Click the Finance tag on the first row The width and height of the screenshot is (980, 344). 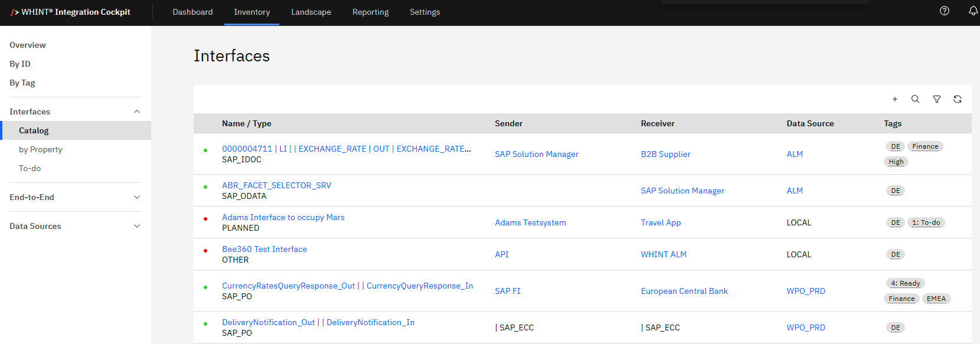tap(925, 146)
